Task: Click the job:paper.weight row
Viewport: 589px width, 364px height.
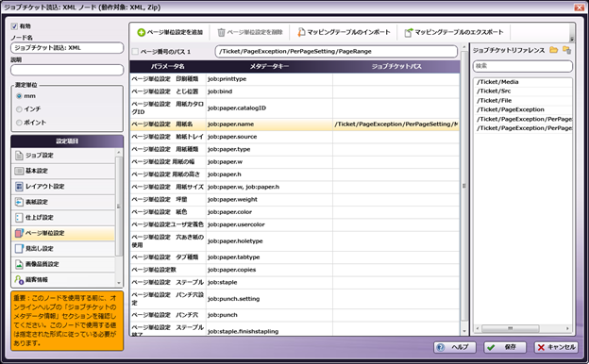Action: coord(294,200)
